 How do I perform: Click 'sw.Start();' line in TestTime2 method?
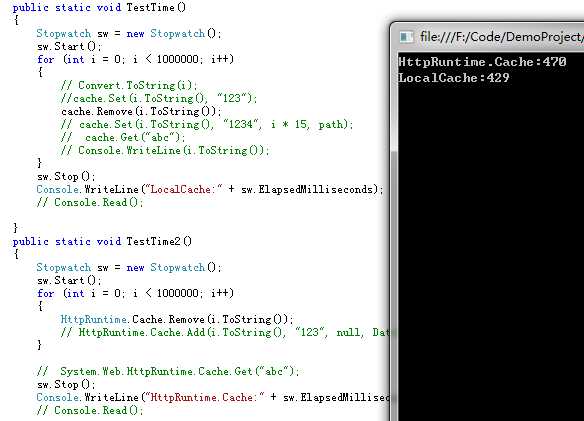pyautogui.click(x=69, y=280)
